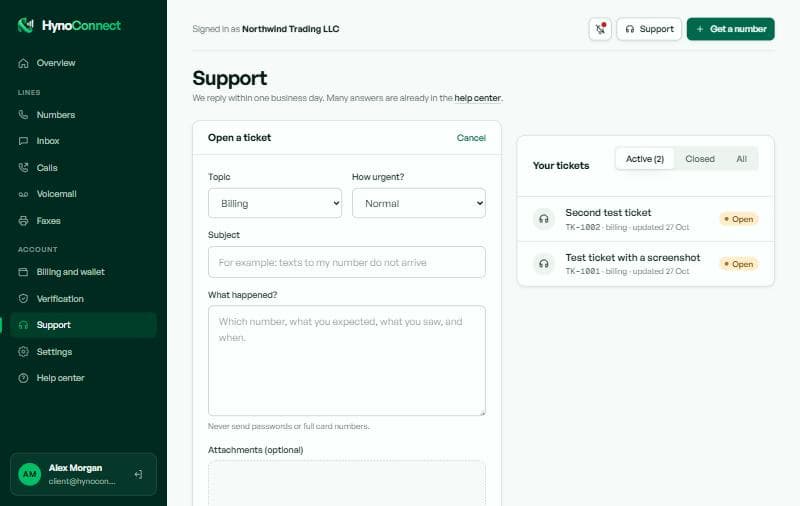Switch to the All tickets tab
Image resolution: width=800 pixels, height=506 pixels.
pyautogui.click(x=741, y=159)
